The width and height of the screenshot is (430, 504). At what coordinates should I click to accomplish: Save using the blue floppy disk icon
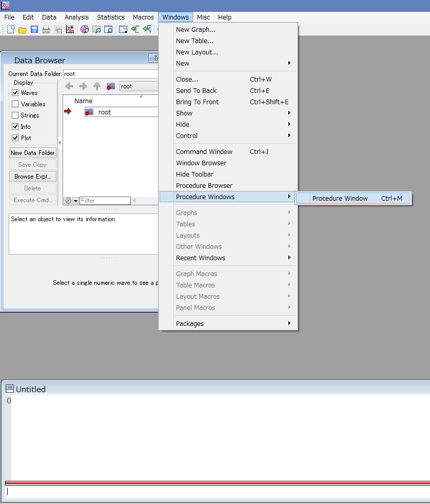[x=34, y=29]
